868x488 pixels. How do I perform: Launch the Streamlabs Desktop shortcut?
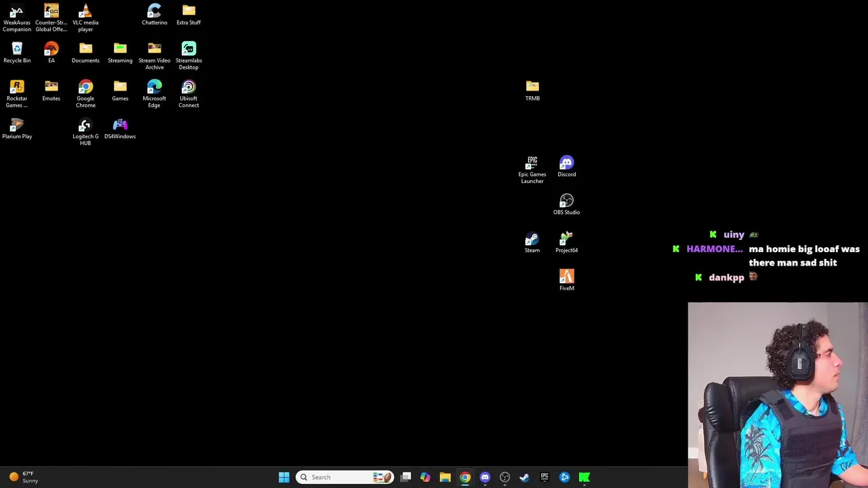pyautogui.click(x=189, y=56)
